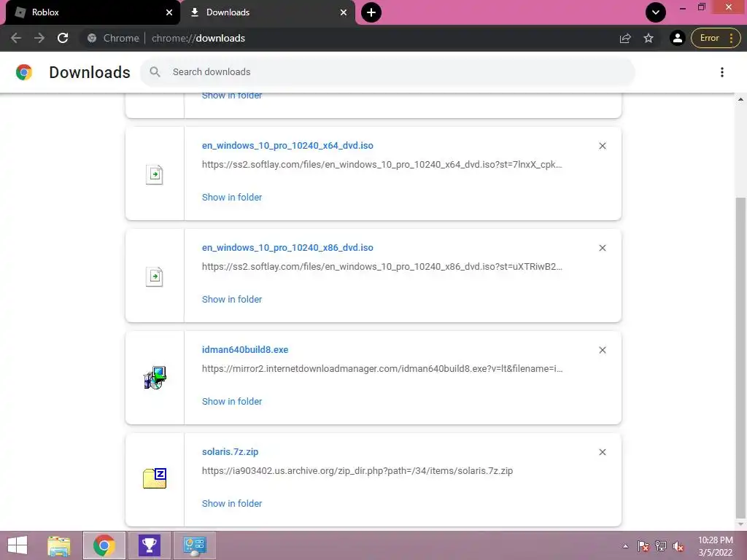Open the tab search dropdown arrow
The image size is (747, 560).
pos(656,12)
